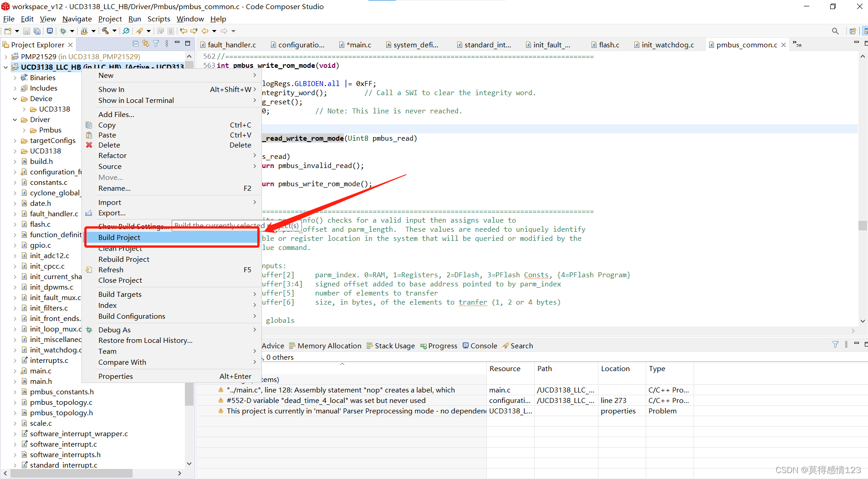
Task: Open the Project Explorer view menu (three dots)
Action: (x=167, y=44)
